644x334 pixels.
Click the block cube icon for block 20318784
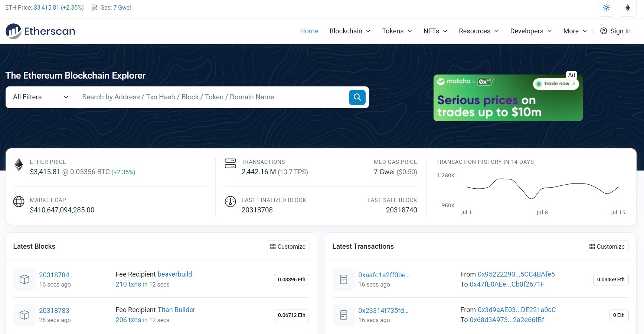[24, 279]
